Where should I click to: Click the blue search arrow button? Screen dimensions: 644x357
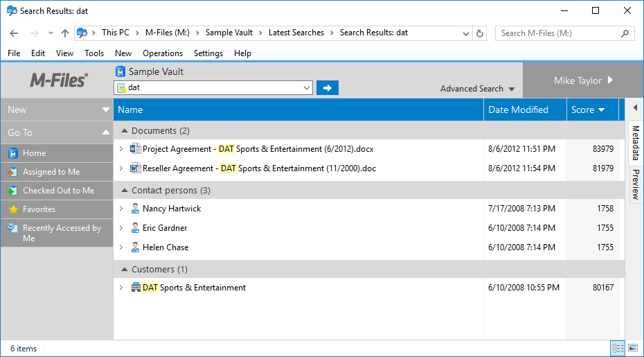click(x=328, y=87)
